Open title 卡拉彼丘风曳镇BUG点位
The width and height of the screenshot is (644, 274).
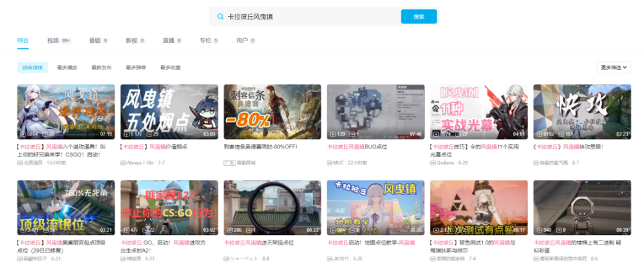tap(357, 147)
